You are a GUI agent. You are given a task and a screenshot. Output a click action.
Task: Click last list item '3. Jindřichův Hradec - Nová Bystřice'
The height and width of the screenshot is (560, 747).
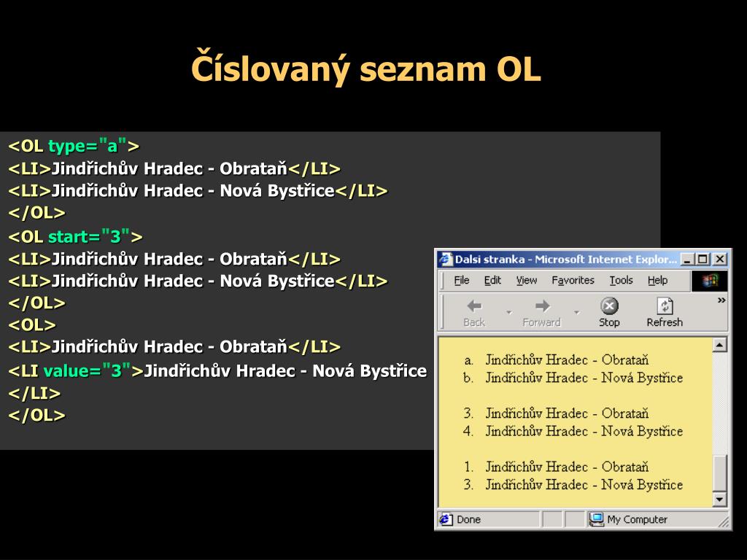point(573,484)
